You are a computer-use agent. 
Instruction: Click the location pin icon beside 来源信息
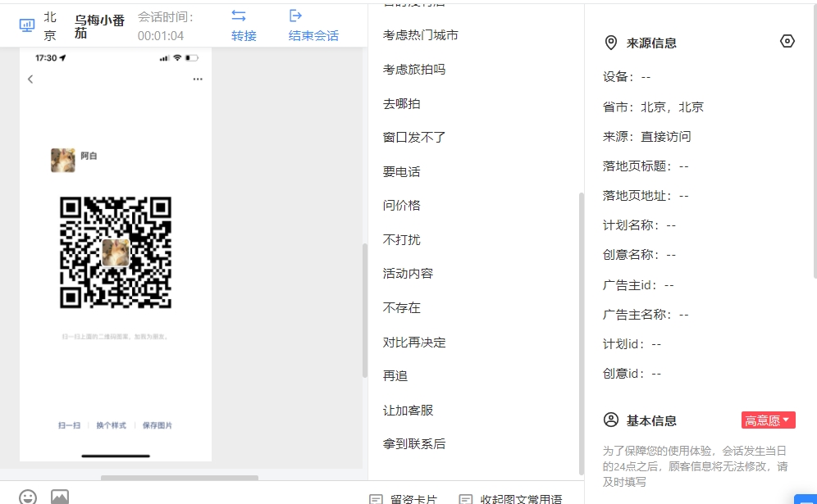click(610, 43)
